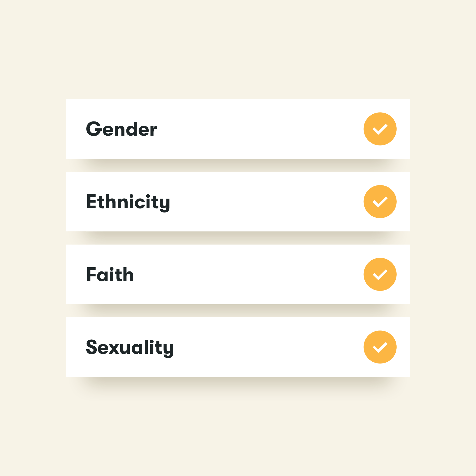Uncheck the Ethnicity orange tick circle
This screenshot has height=476, width=476.
380,202
